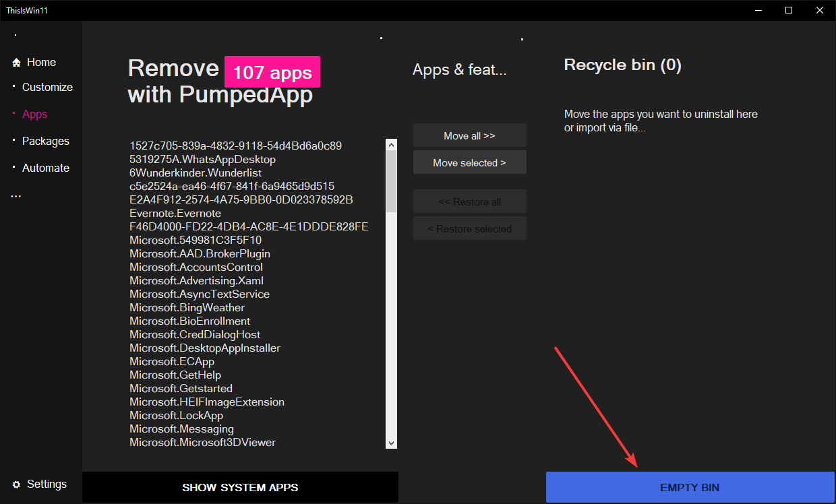This screenshot has width=836, height=504.
Task: Select 5319275A.WhatsAppDesktop list entry
Action: point(202,159)
